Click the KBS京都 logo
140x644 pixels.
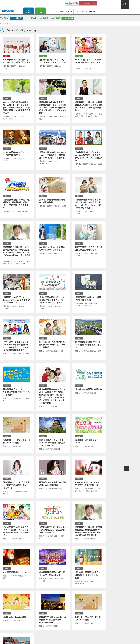(8, 11)
